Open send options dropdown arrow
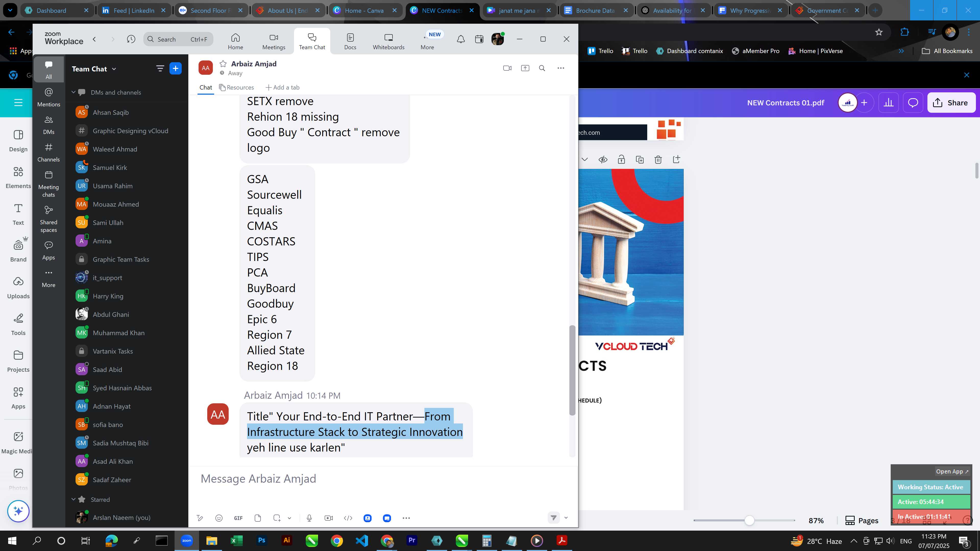The height and width of the screenshot is (551, 980). point(566,518)
